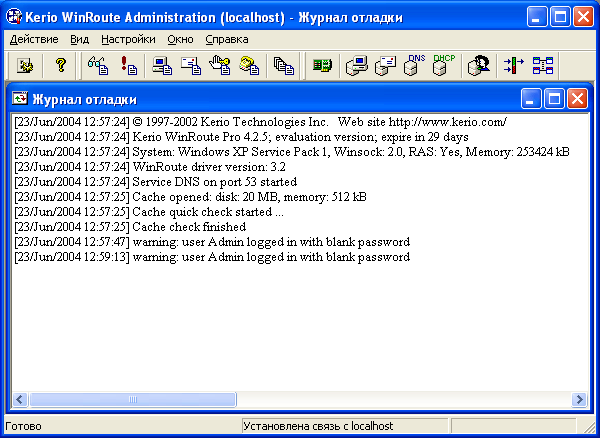Open the Справка menu
Viewport: 600px width, 438px height.
tap(227, 39)
